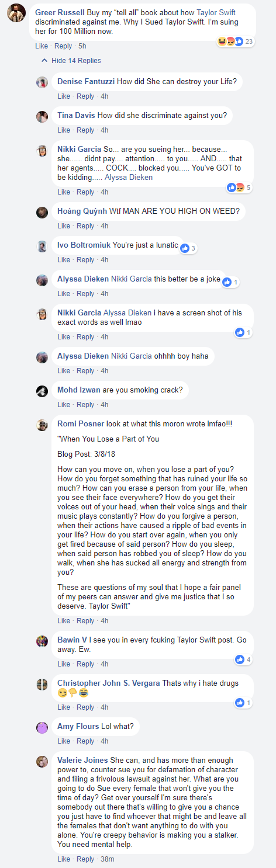Screen dimensions: 276x868
Task: Like Valerie Joines's comment
Action: 64,859
